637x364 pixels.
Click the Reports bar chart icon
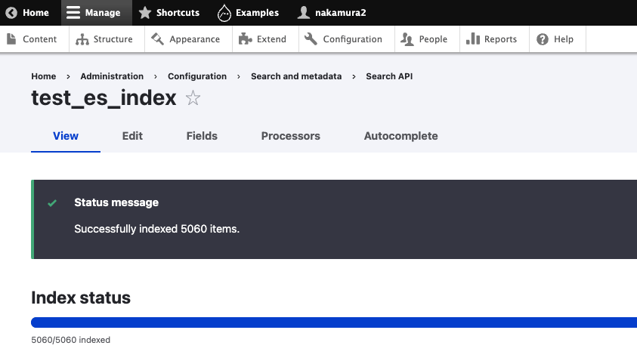point(473,39)
